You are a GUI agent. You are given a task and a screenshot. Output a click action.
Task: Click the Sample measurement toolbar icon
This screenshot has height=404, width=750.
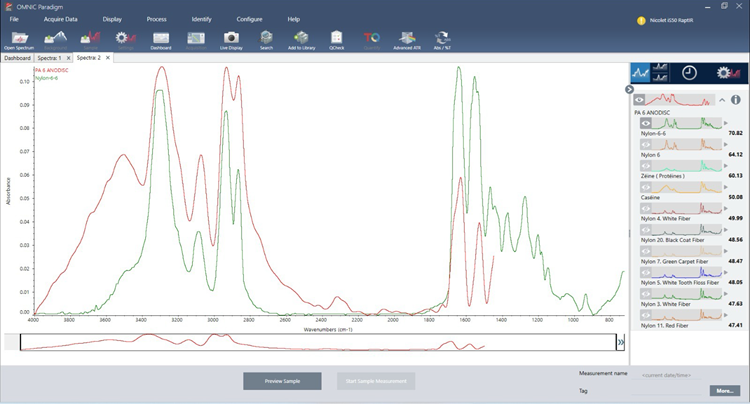point(90,38)
